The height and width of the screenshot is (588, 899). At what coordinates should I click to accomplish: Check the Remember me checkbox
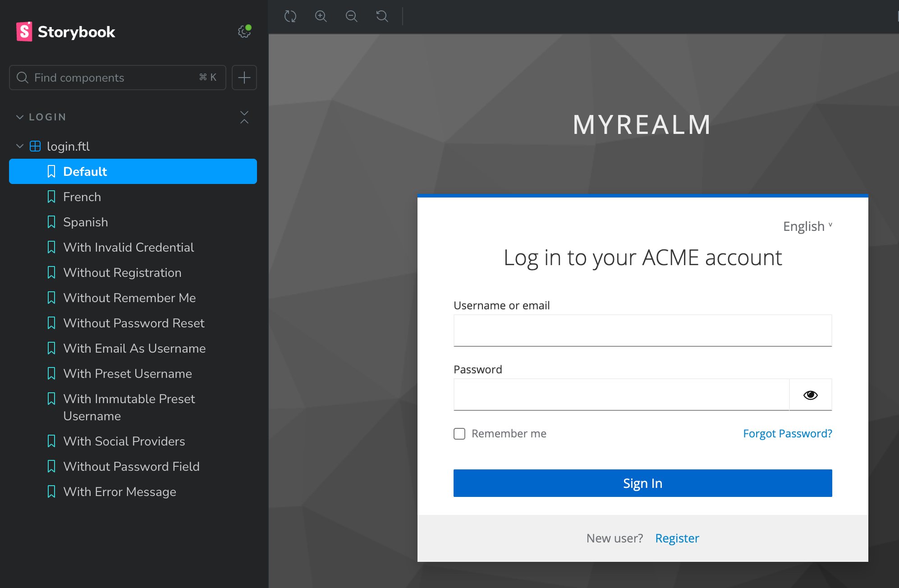[459, 434]
